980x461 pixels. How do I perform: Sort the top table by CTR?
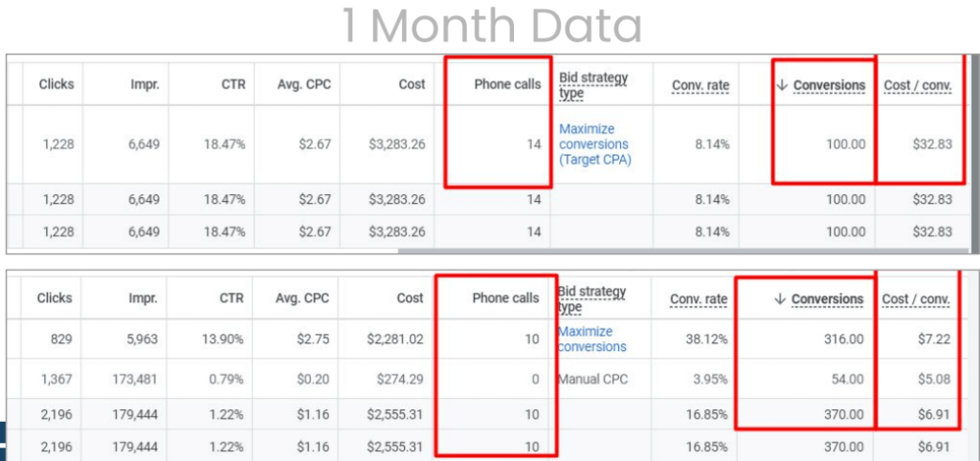pos(233,84)
